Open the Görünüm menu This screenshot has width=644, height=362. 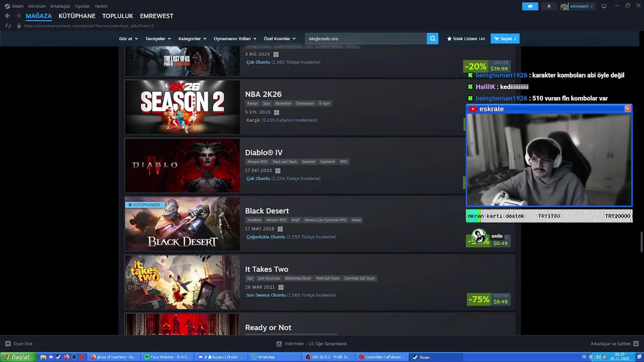pyautogui.click(x=37, y=6)
